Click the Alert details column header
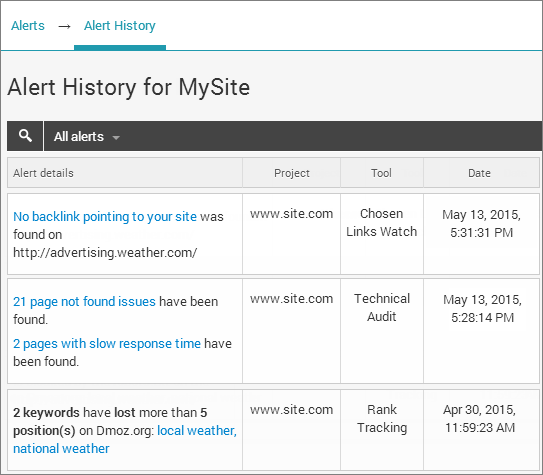Image resolution: width=543 pixels, height=475 pixels. pyautogui.click(x=125, y=173)
